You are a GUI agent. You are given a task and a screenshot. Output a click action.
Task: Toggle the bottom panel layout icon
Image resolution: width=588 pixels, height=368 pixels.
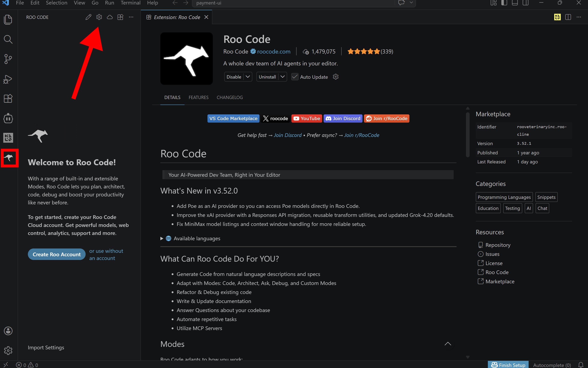point(515,3)
